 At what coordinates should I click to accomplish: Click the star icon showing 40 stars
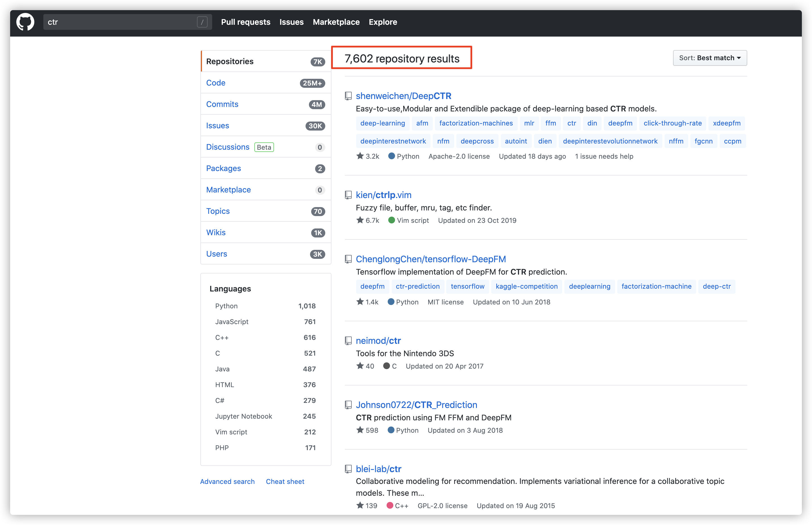[360, 365]
